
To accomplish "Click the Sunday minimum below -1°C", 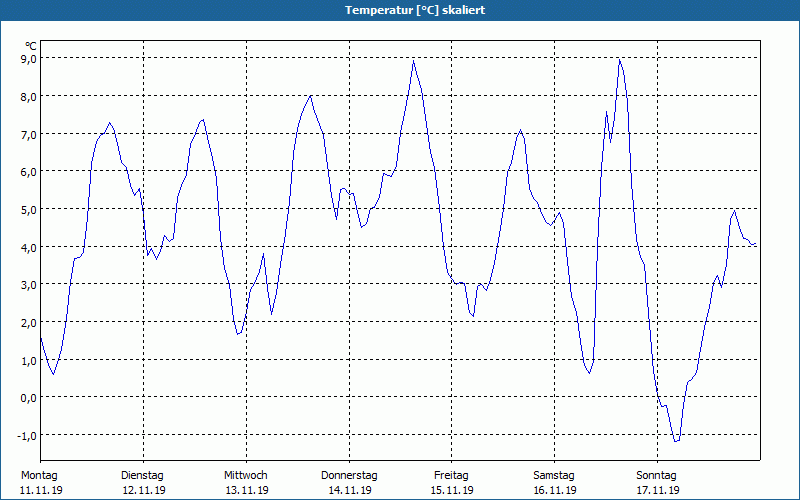I will 676,441.
